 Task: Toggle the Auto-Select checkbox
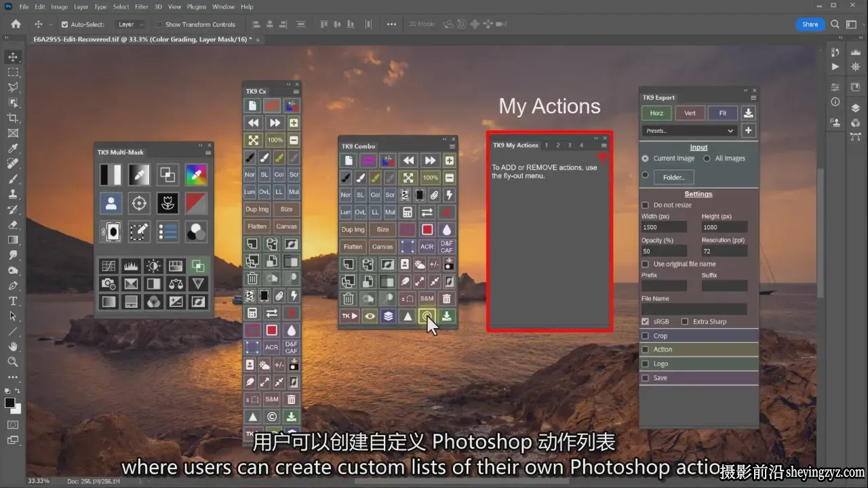(64, 24)
